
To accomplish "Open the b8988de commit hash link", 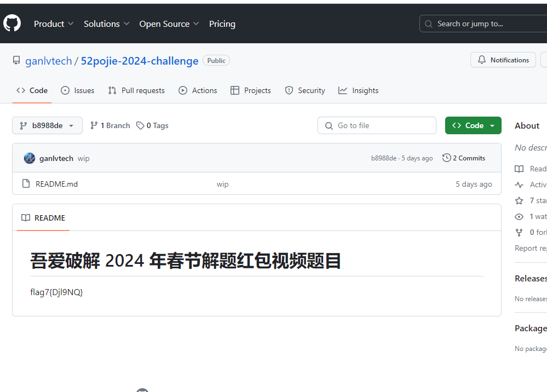I will tap(384, 158).
